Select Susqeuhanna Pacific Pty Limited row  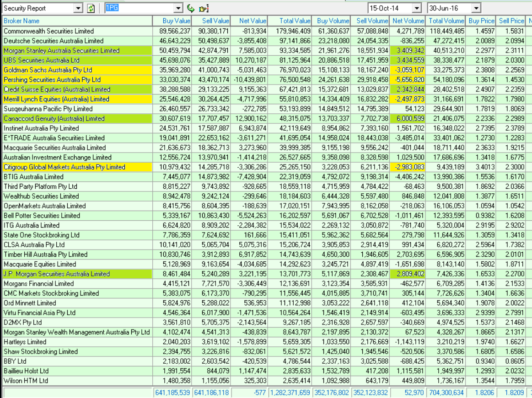[77, 109]
